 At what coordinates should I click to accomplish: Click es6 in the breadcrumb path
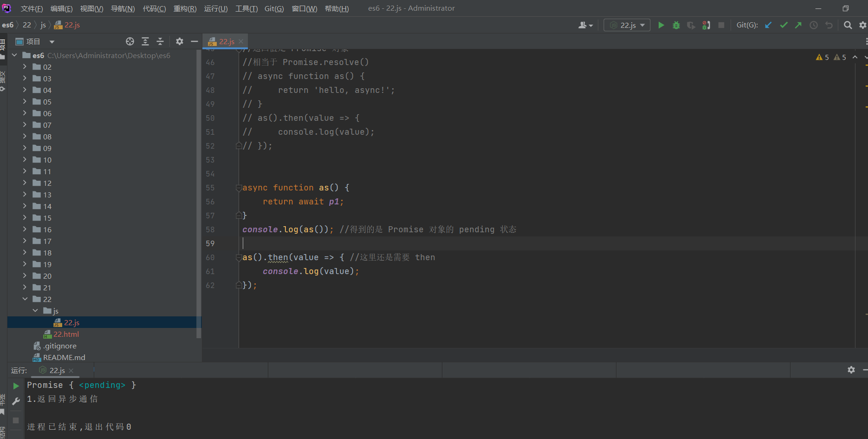point(8,25)
